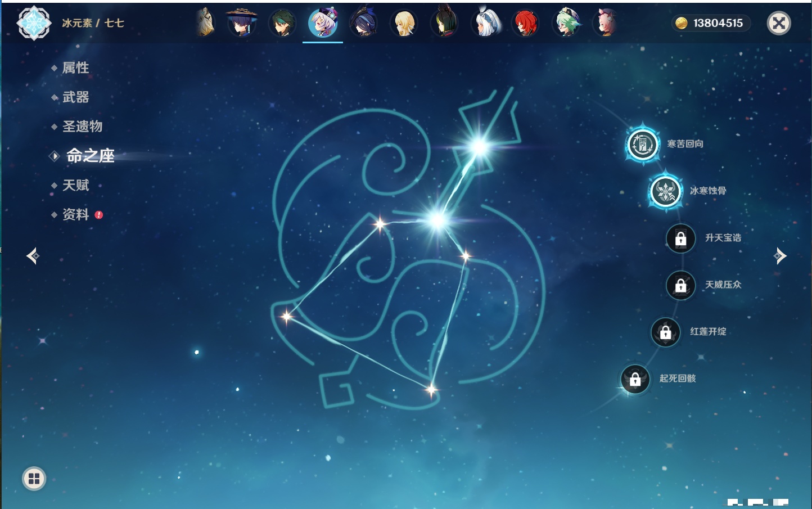This screenshot has width=812, height=509.
Task: Open the 寒苦回向 constellation node
Action: pyautogui.click(x=642, y=145)
